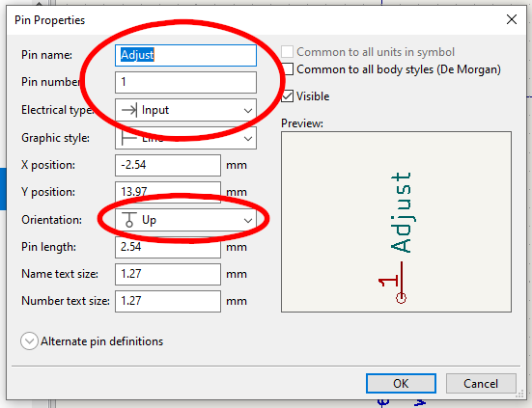Image resolution: width=532 pixels, height=408 pixels.
Task: Click the Up orientation pin icon
Action: tap(129, 220)
